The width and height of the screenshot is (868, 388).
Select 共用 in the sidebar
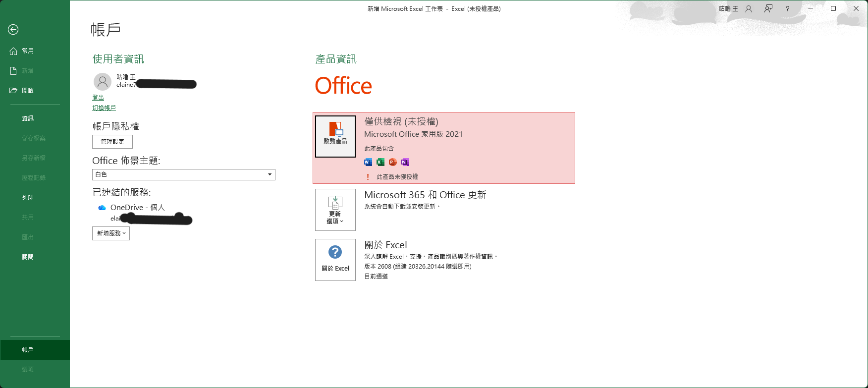coord(35,218)
